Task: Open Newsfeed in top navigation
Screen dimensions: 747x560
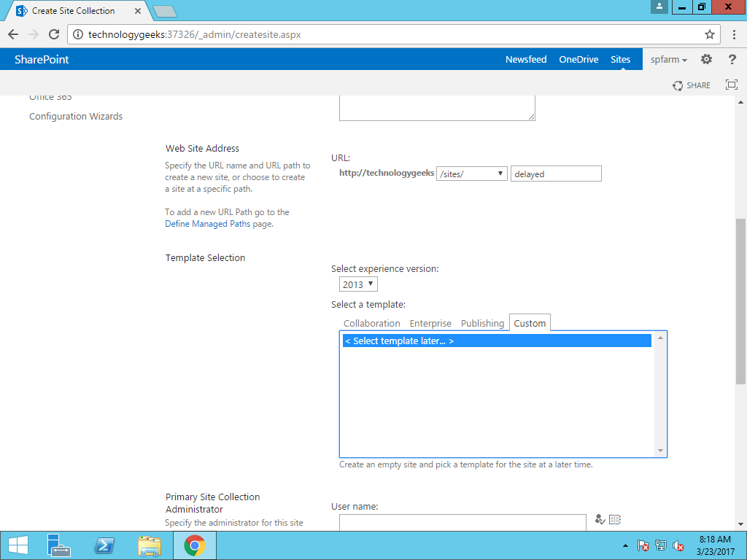Action: (526, 60)
